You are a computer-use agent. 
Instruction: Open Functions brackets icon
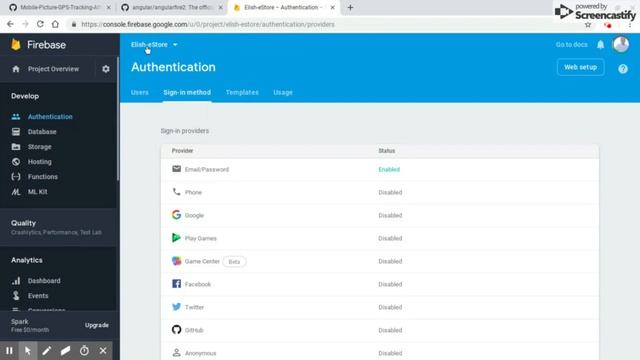coord(16,177)
